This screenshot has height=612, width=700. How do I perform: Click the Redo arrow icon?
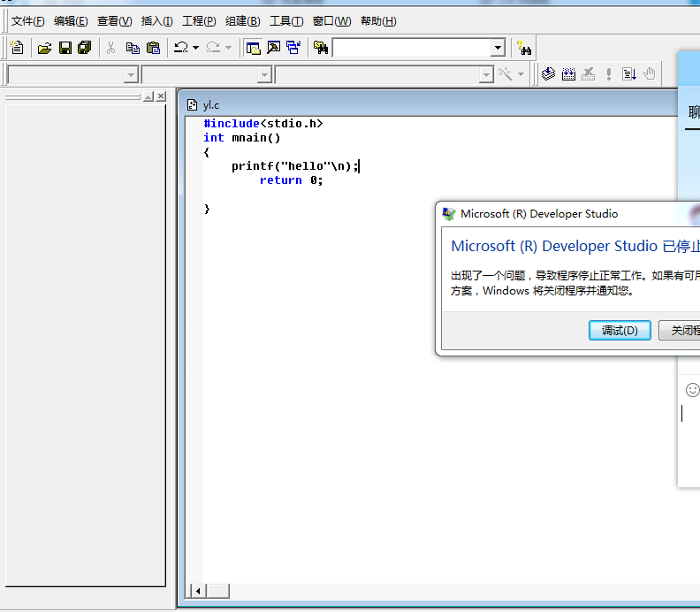pyautogui.click(x=213, y=48)
